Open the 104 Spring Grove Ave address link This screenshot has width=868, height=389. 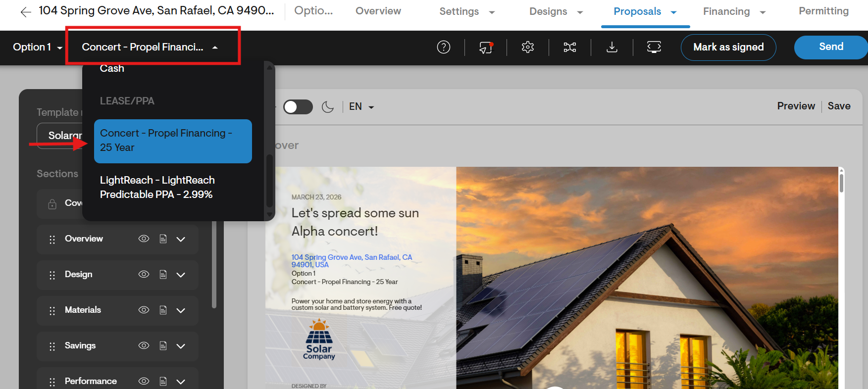[x=352, y=261]
